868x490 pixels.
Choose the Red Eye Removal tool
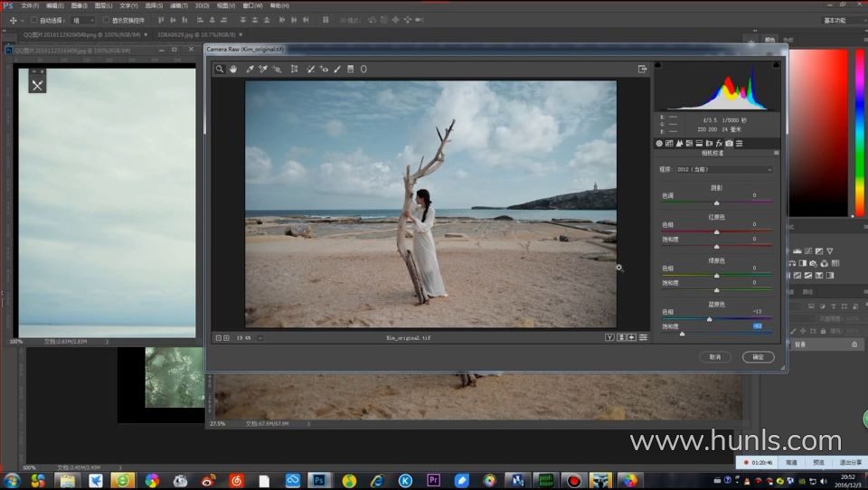click(x=324, y=69)
